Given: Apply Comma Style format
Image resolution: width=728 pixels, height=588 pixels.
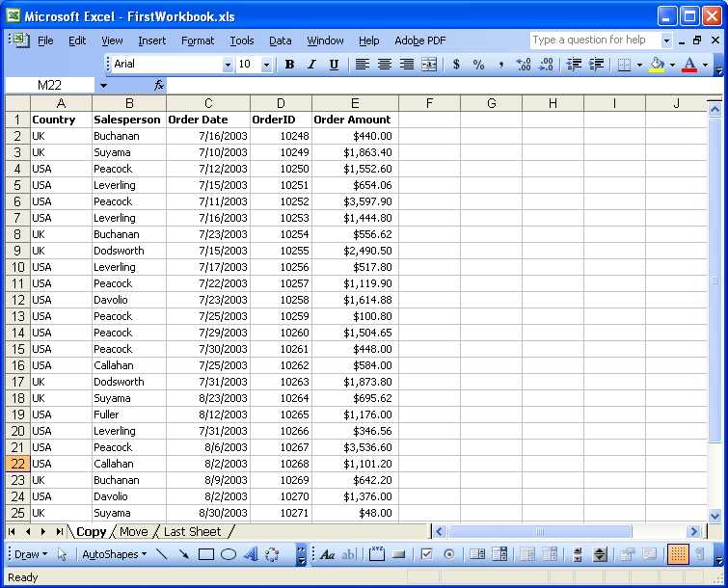Looking at the screenshot, I should click(501, 64).
